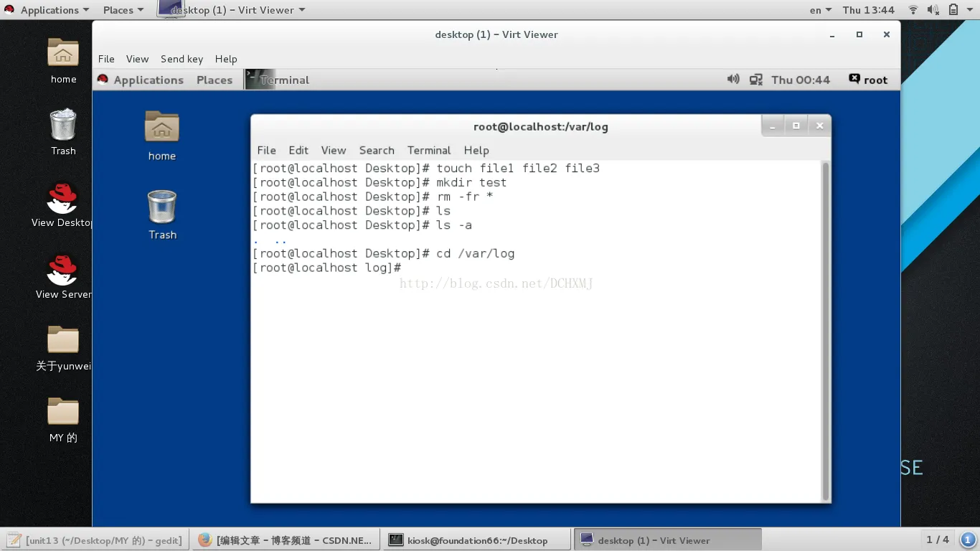
Task: Launch the View Server Red Hat icon
Action: (x=63, y=270)
